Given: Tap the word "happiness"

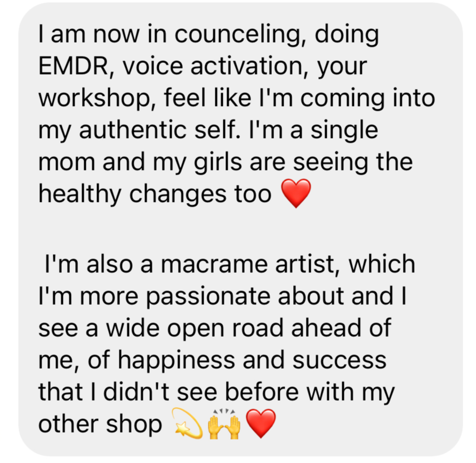Looking at the screenshot, I should (x=176, y=361).
